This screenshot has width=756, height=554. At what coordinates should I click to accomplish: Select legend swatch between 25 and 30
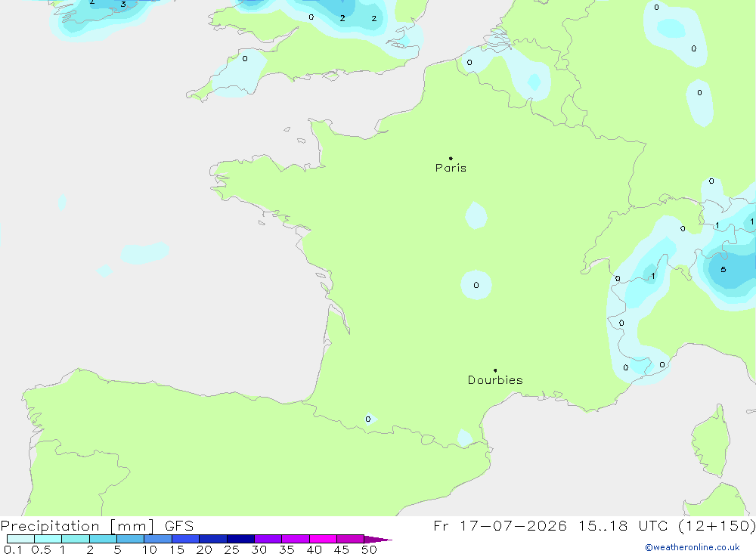(240, 539)
